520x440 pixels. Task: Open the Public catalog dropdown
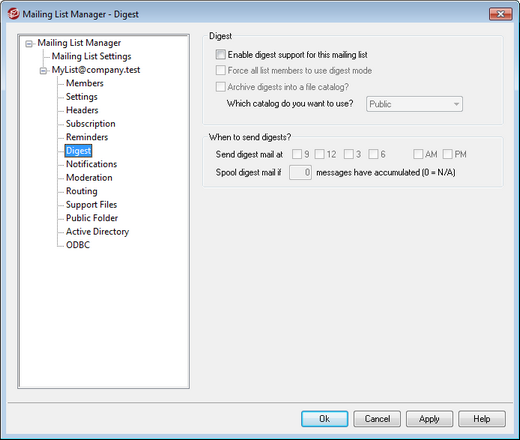coord(414,104)
